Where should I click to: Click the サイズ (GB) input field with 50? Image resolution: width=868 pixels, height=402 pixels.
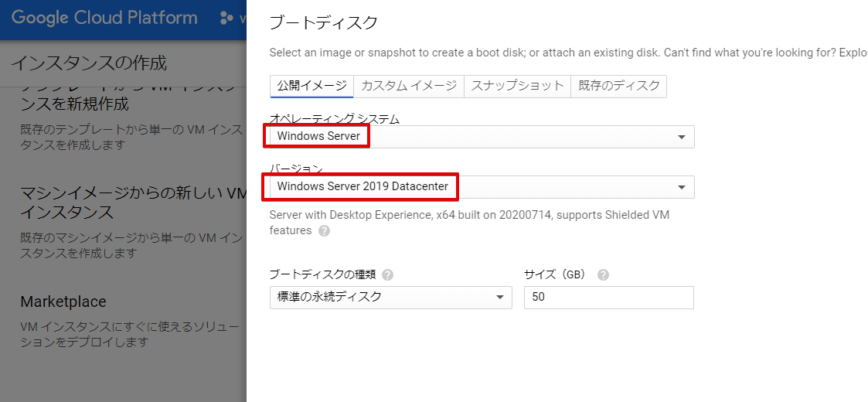point(608,297)
